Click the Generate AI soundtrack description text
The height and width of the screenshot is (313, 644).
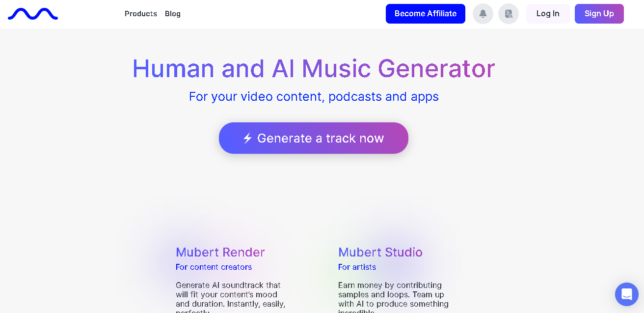coord(231,298)
